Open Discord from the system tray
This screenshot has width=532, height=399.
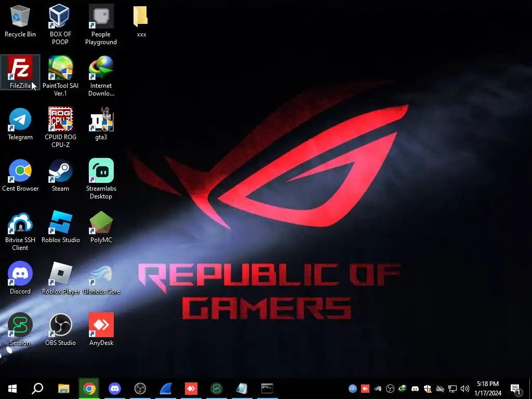tap(415, 389)
